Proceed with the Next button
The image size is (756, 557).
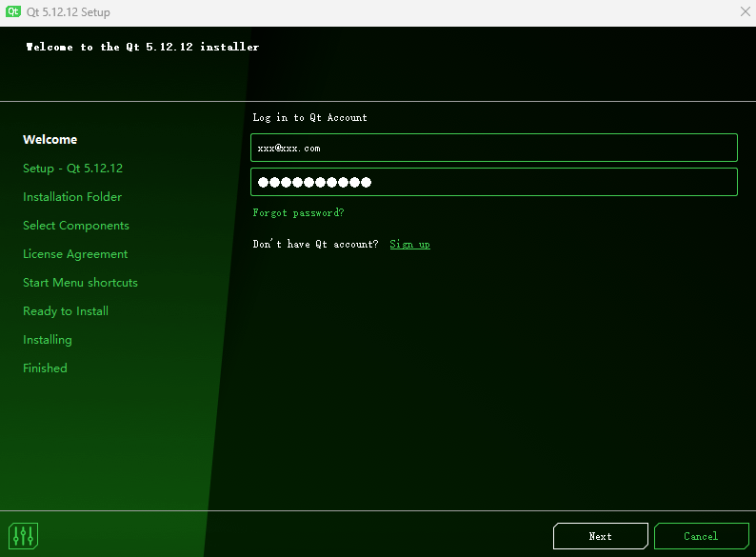tap(600, 536)
